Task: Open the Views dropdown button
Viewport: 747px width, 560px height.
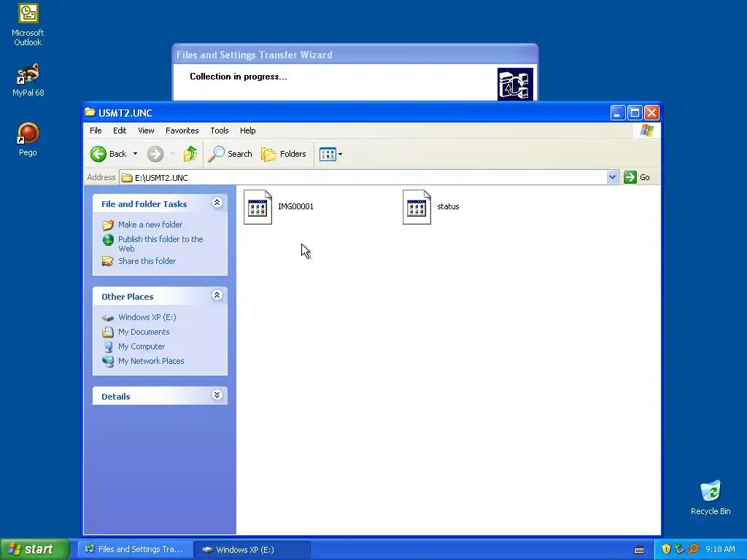Action: (330, 155)
